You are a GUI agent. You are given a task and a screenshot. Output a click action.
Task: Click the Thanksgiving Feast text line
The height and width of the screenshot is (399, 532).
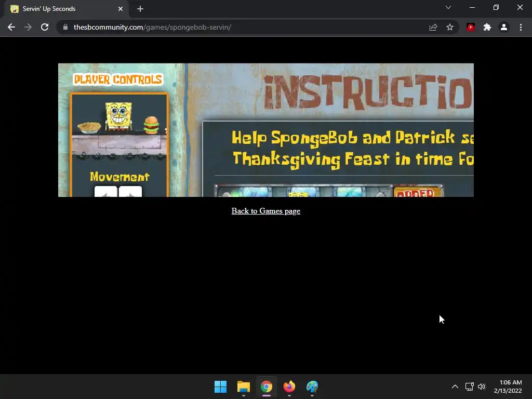tap(353, 159)
